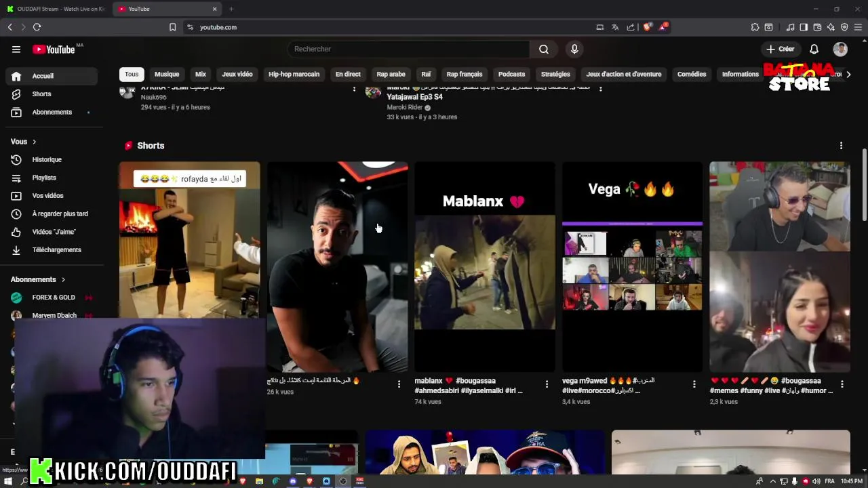The height and width of the screenshot is (488, 868).
Task: Click the YouTube logo
Action: point(54,49)
